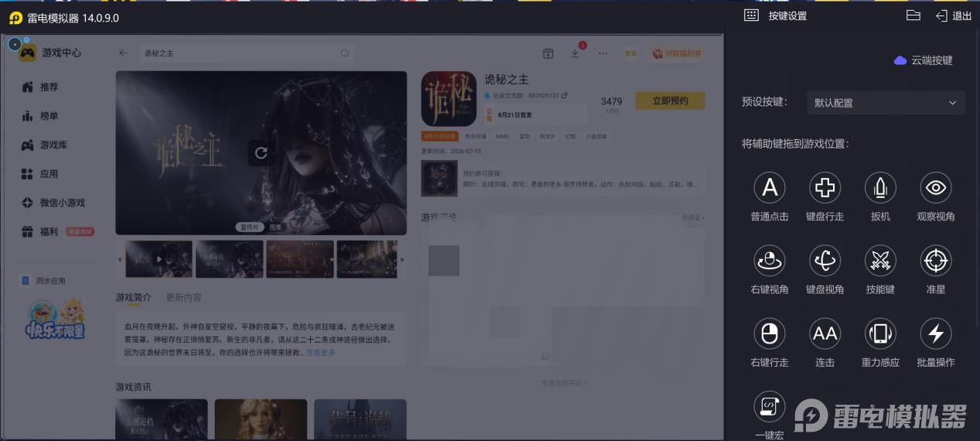The width and height of the screenshot is (980, 441).
Task: Click the 查看更多 link
Action: click(x=321, y=353)
